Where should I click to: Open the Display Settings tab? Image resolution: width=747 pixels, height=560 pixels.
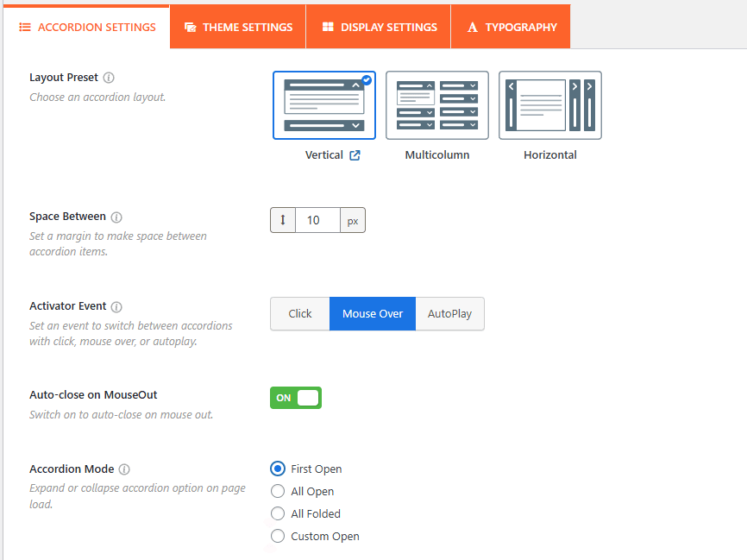coord(379,27)
